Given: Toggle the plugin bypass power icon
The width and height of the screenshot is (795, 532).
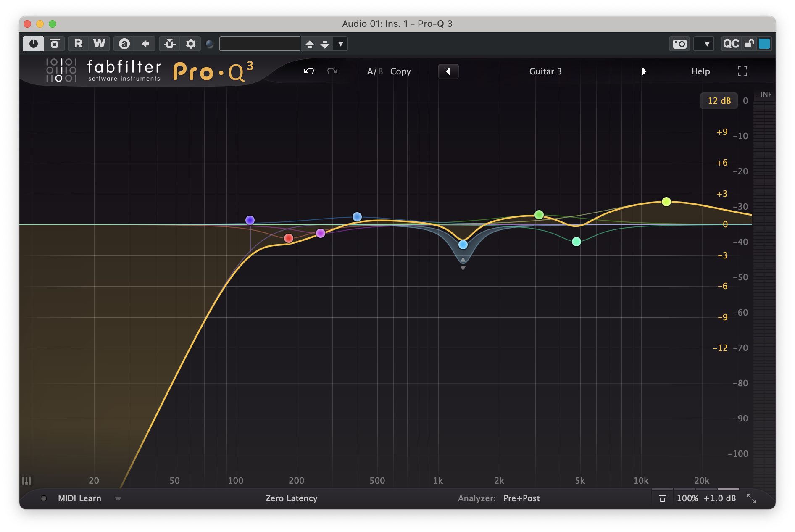Looking at the screenshot, I should click(x=33, y=44).
